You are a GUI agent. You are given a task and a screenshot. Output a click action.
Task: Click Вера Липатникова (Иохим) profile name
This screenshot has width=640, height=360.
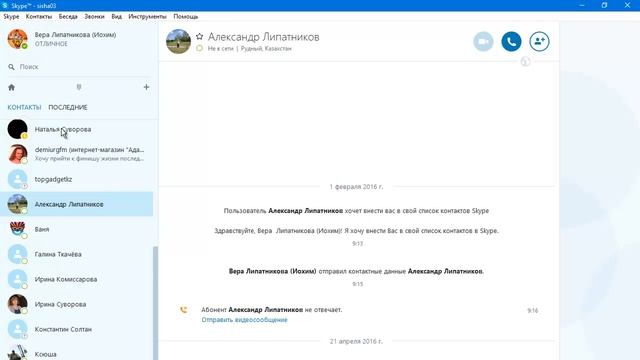pos(76,35)
